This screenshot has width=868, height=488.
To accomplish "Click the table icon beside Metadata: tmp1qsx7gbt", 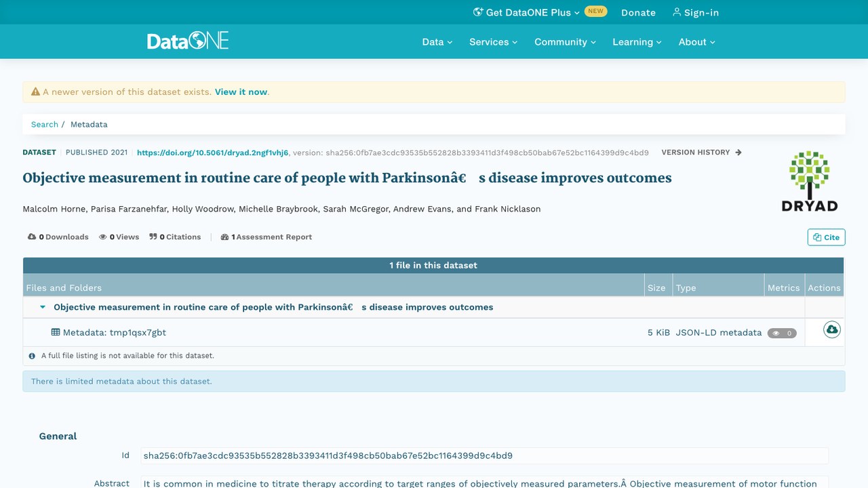I will click(x=56, y=332).
